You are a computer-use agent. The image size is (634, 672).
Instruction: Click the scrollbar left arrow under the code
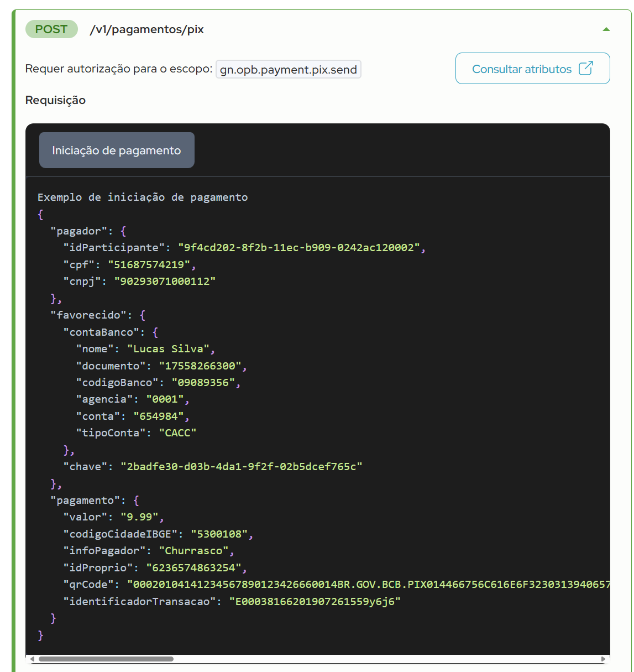click(32, 659)
